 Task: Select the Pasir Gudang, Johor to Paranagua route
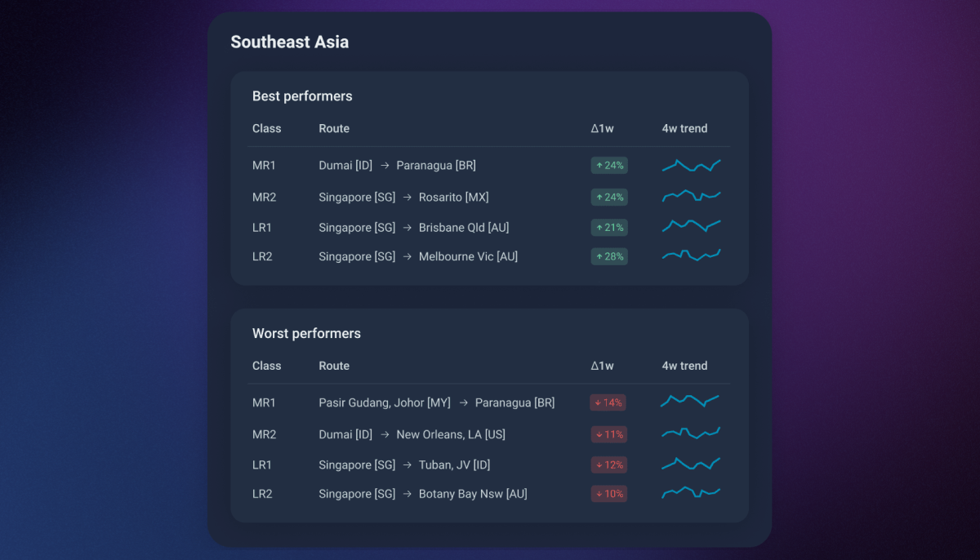(437, 403)
